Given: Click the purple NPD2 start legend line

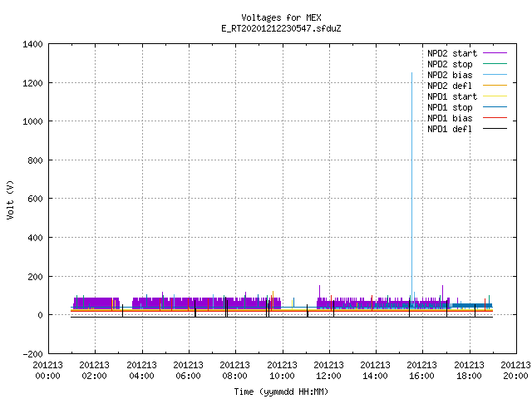Looking at the screenshot, I should pos(495,53).
